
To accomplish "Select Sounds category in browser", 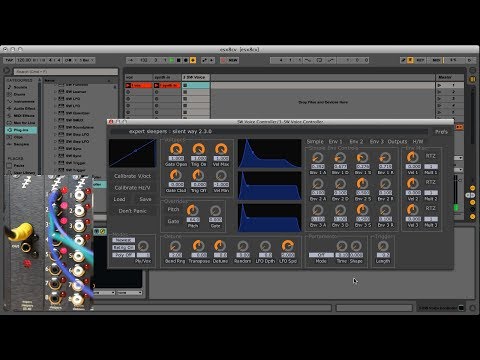I will pyautogui.click(x=20, y=87).
